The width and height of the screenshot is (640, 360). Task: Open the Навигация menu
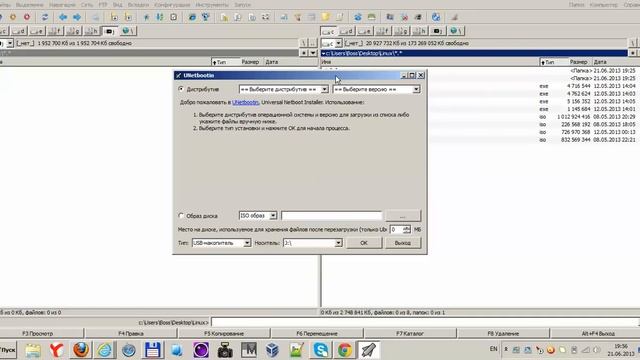pos(62,5)
